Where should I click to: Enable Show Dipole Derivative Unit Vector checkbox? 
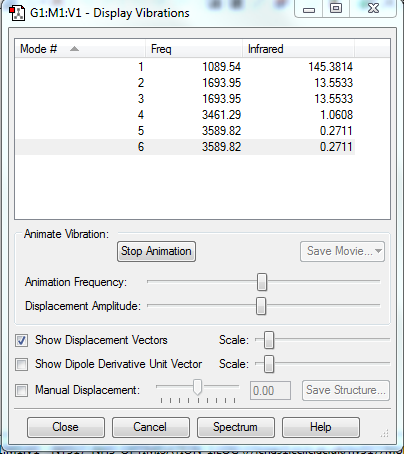point(22,364)
